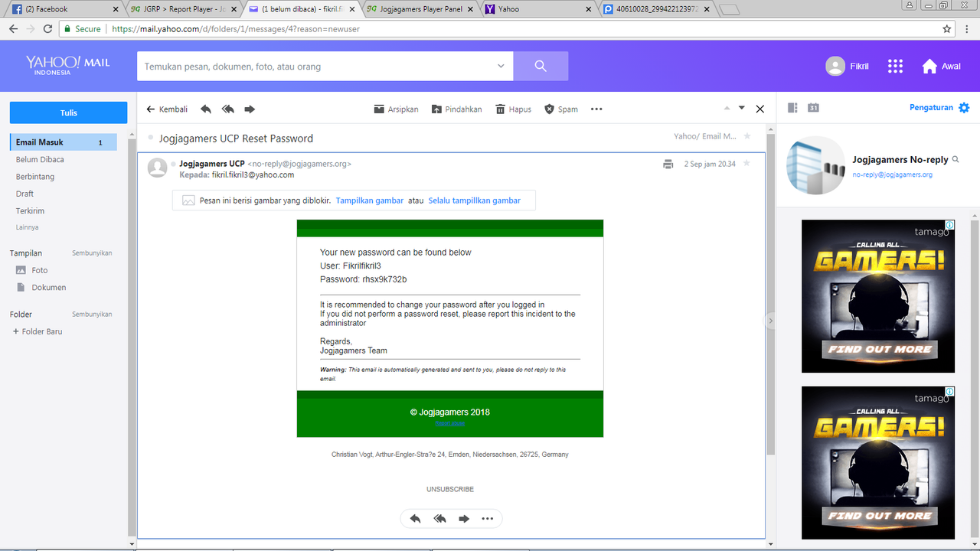This screenshot has height=551, width=980.
Task: Click Selalu tampilkan gambar link
Action: pos(474,201)
